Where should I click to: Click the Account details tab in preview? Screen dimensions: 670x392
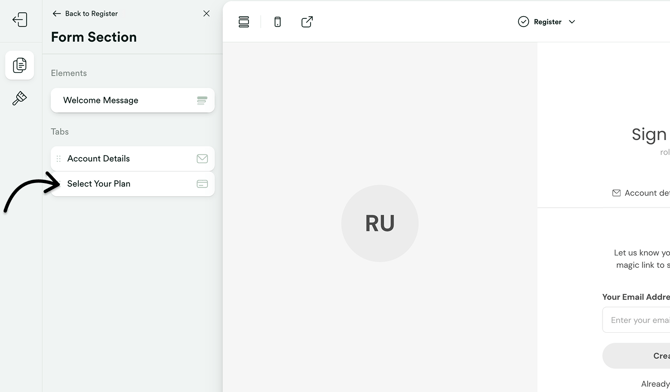pyautogui.click(x=641, y=193)
